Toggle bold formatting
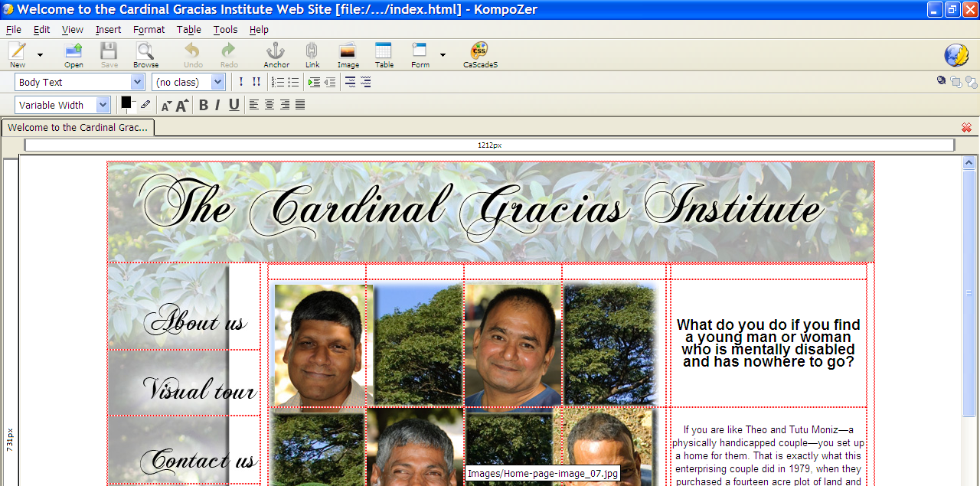The image size is (980, 486). coord(204,105)
